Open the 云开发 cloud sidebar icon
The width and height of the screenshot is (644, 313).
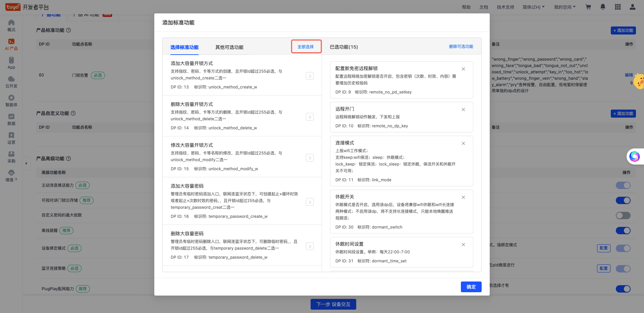[11, 82]
